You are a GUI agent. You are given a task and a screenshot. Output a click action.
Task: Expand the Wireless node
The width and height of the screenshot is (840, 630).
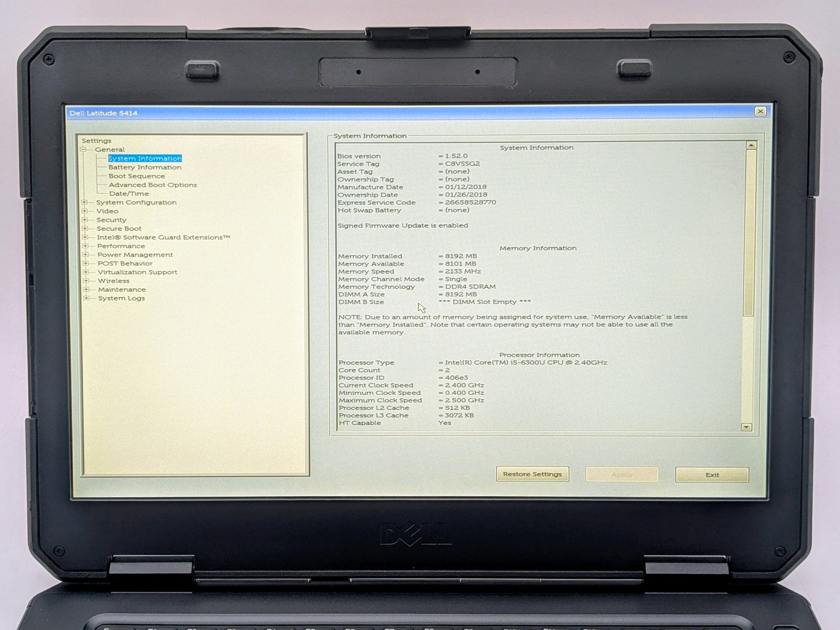86,281
